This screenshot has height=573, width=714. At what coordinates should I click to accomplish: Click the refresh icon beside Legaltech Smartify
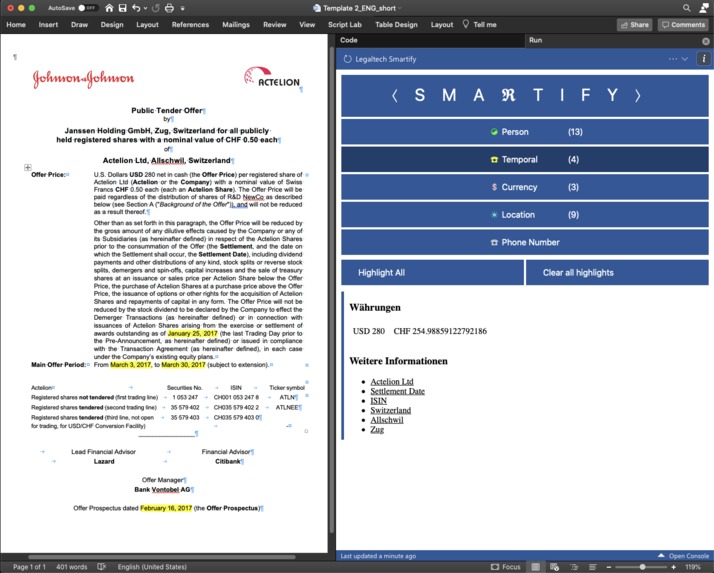click(x=347, y=59)
